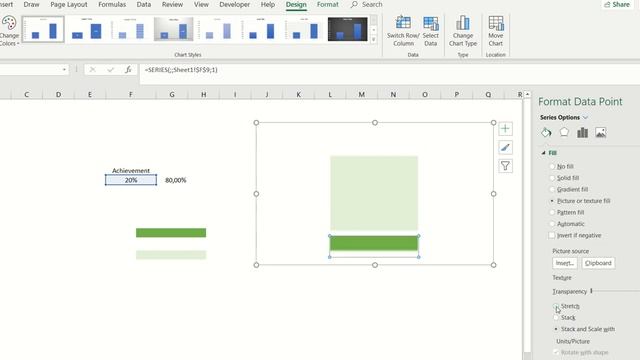Open the Developer tab

[x=235, y=4]
